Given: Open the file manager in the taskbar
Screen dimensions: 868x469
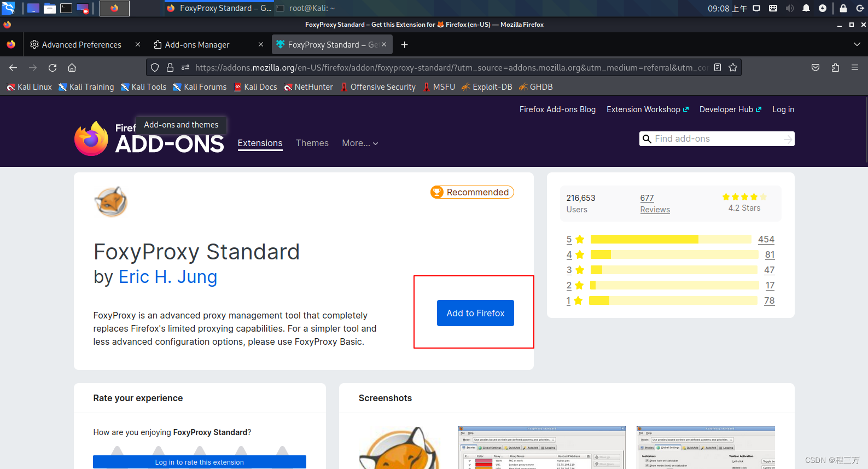Looking at the screenshot, I should point(50,8).
